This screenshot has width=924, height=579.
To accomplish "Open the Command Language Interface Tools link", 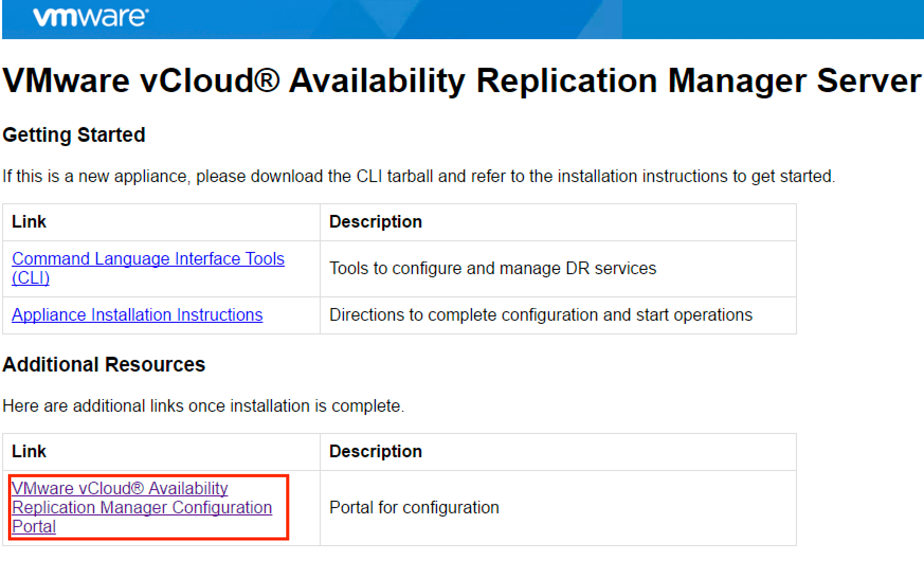I will coord(148,259).
